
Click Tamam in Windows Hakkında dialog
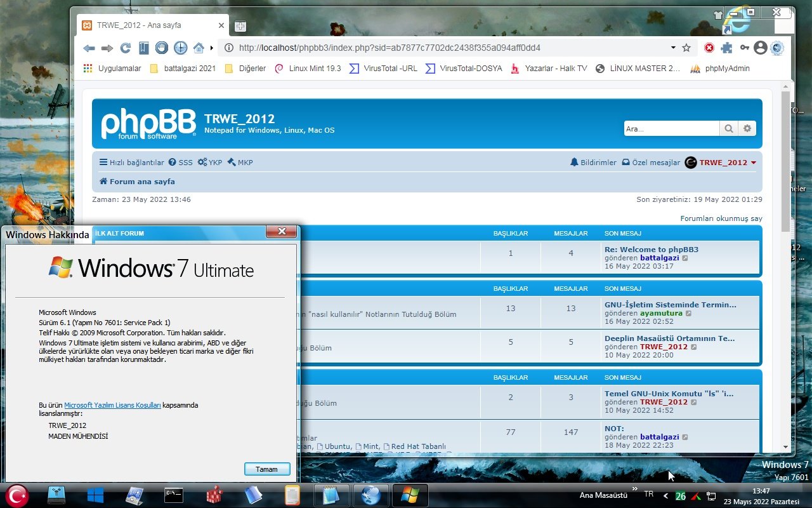tap(267, 469)
